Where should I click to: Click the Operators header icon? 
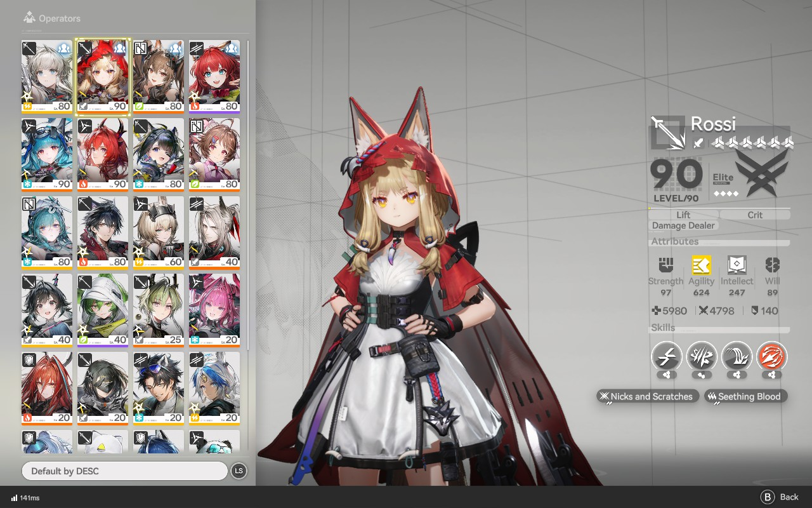pyautogui.click(x=29, y=18)
